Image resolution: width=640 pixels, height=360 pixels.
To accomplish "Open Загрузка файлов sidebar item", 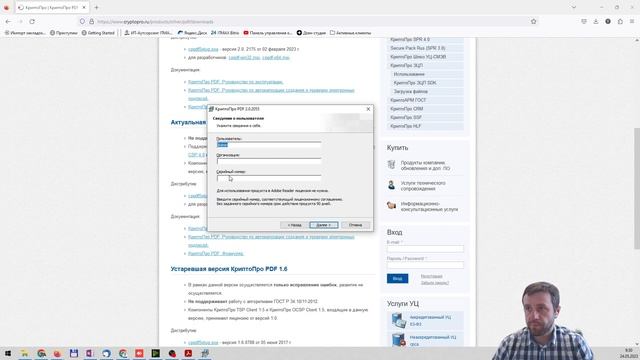I will (x=411, y=91).
